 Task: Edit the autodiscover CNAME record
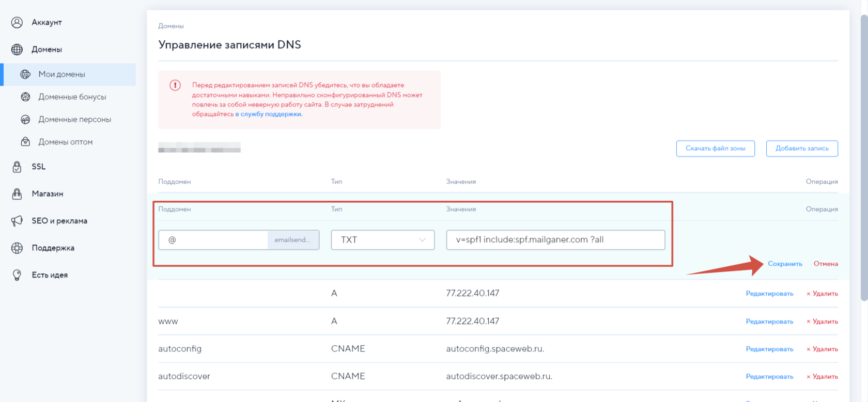point(769,377)
